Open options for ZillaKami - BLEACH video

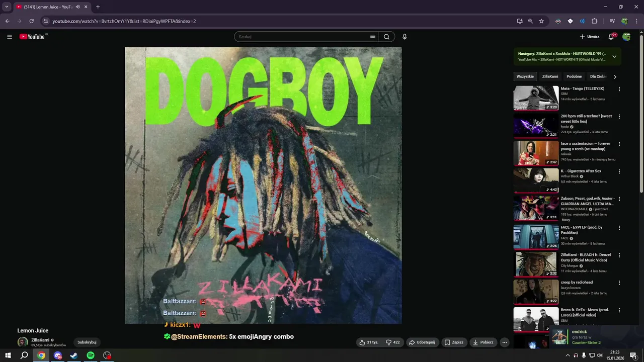(x=619, y=255)
